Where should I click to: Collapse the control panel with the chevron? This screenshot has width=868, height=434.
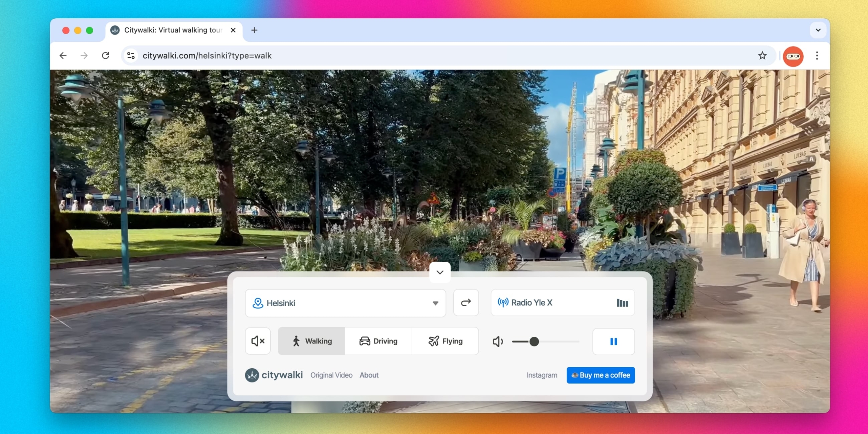pos(440,272)
